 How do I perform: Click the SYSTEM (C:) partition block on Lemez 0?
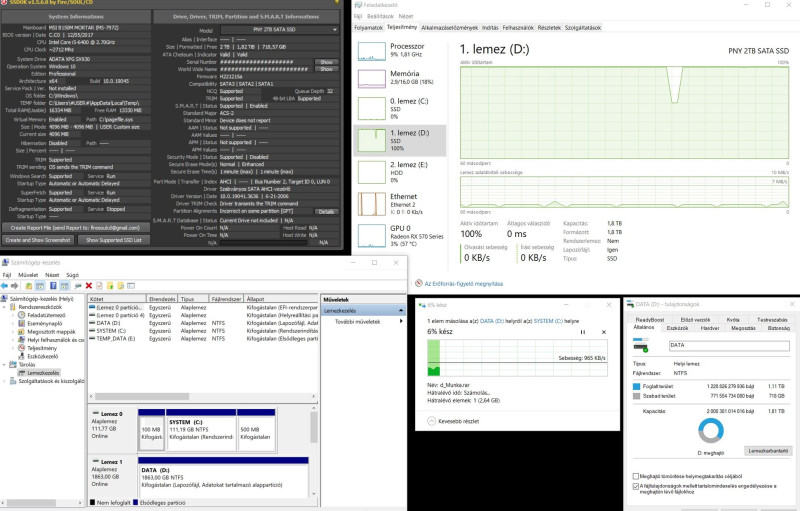(201, 430)
